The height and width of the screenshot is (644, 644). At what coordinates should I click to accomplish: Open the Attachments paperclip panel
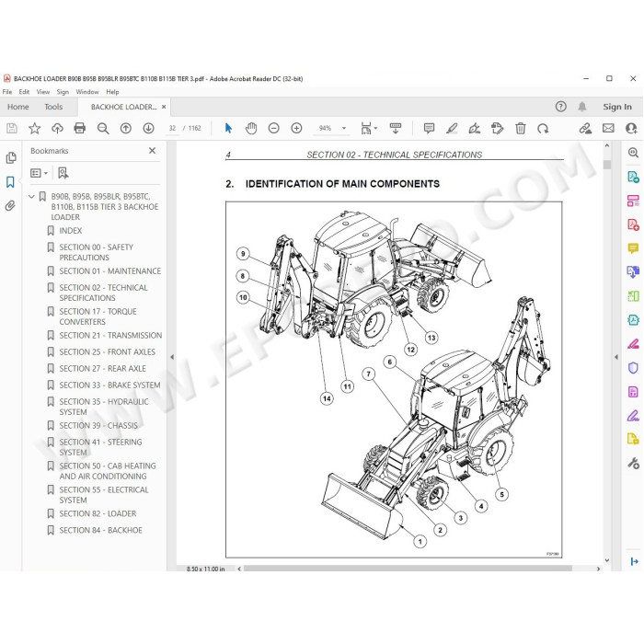(x=10, y=205)
